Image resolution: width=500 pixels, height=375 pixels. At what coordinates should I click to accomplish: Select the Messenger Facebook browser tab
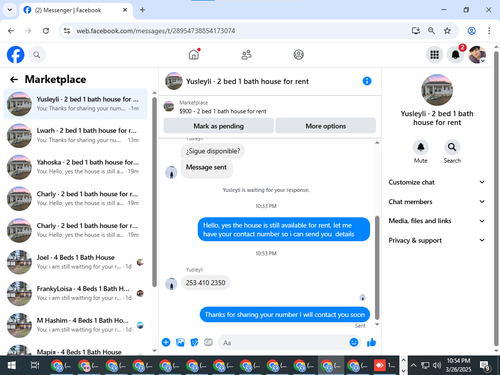(x=76, y=10)
